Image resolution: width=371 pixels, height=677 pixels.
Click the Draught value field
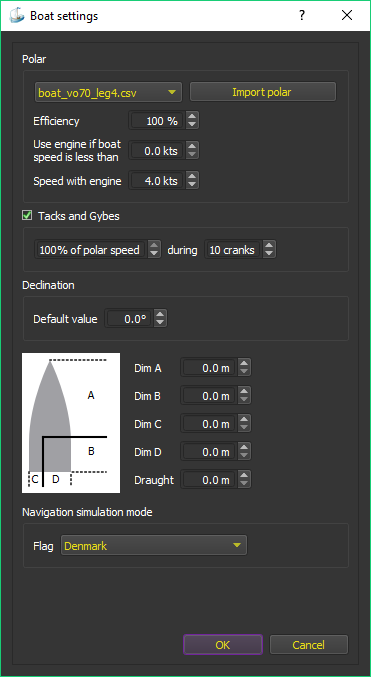(x=208, y=479)
